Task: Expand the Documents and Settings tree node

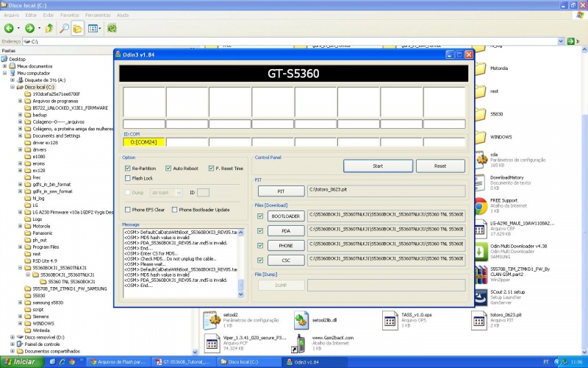Action: tap(21, 135)
